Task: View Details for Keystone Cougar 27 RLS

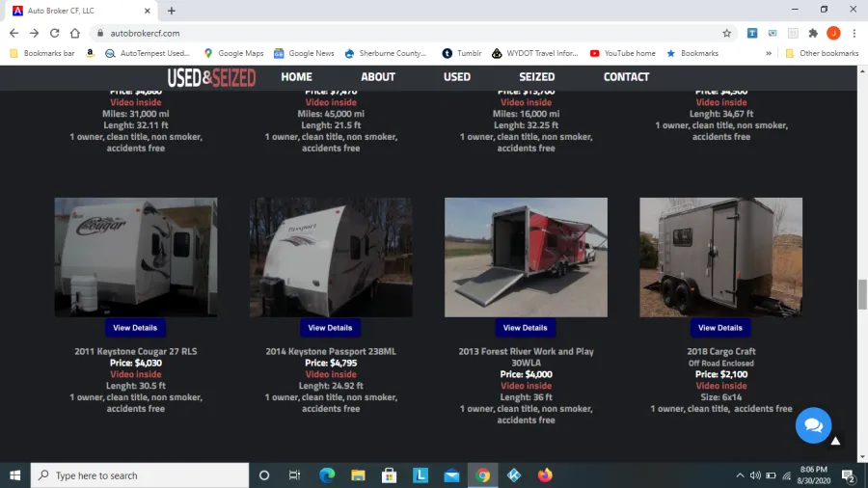Action: pos(135,328)
